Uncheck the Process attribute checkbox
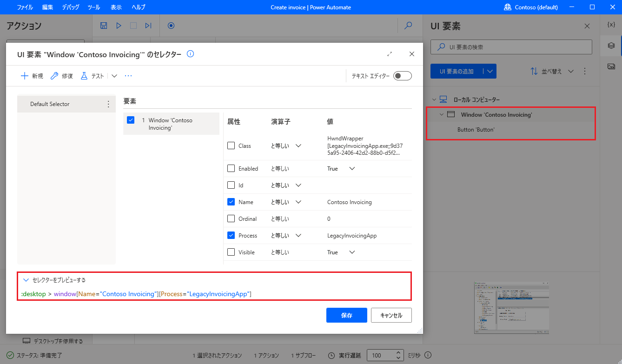The width and height of the screenshot is (622, 364). tap(231, 235)
